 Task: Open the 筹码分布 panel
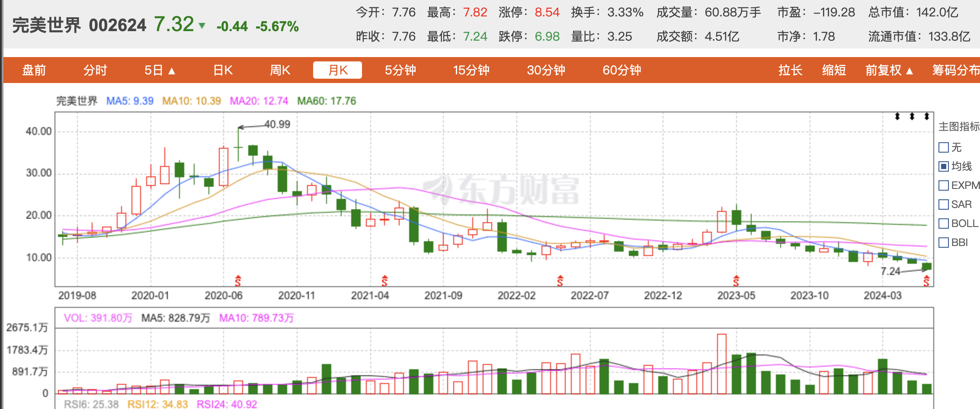[x=956, y=70]
